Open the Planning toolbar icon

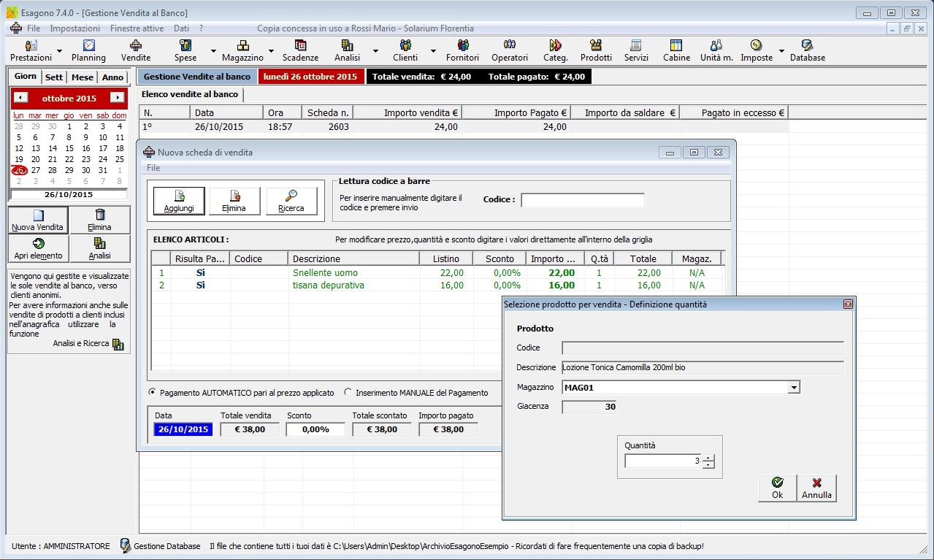click(88, 51)
